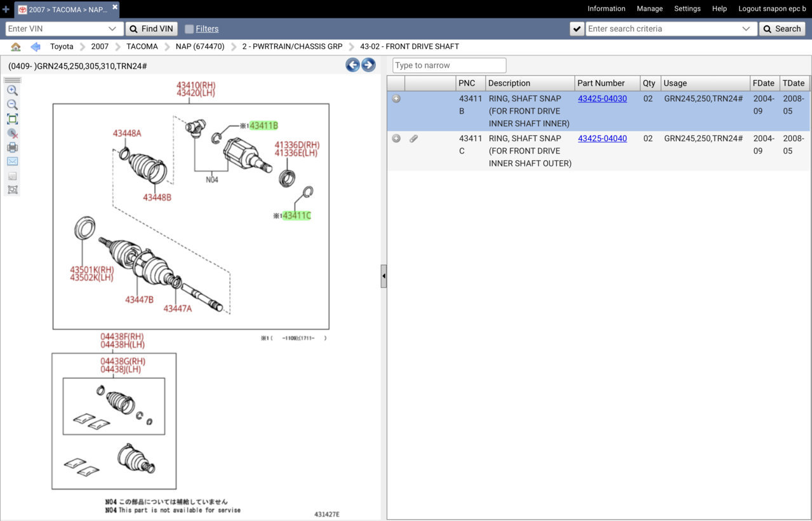This screenshot has height=521, width=812.
Task: Zoom in on the parts diagram
Action: click(x=12, y=91)
